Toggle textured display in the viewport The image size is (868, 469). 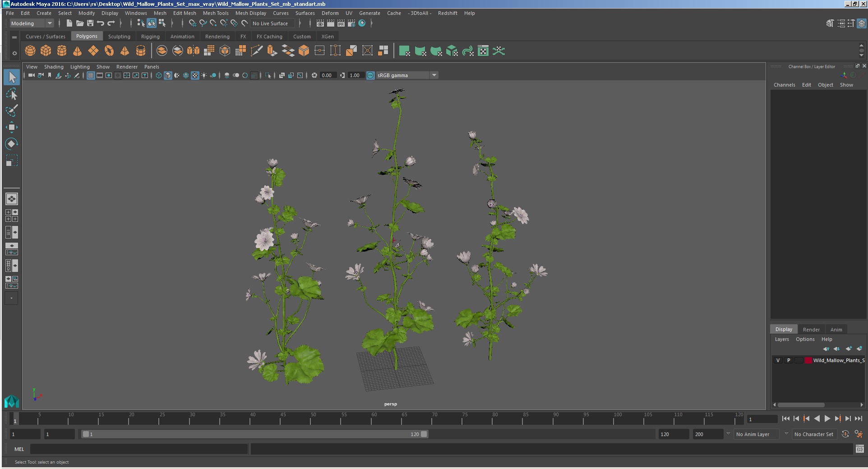(195, 75)
